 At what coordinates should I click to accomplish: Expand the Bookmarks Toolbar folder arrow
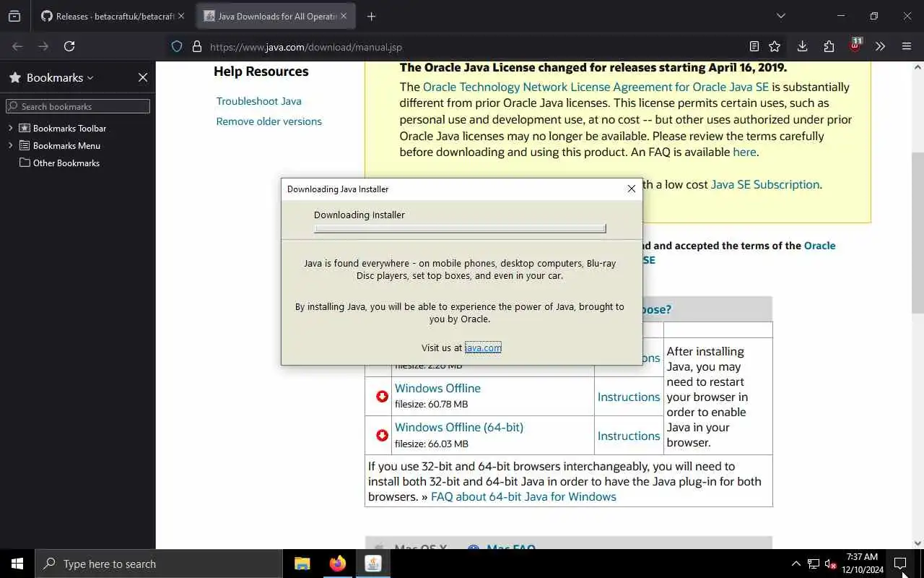click(11, 128)
